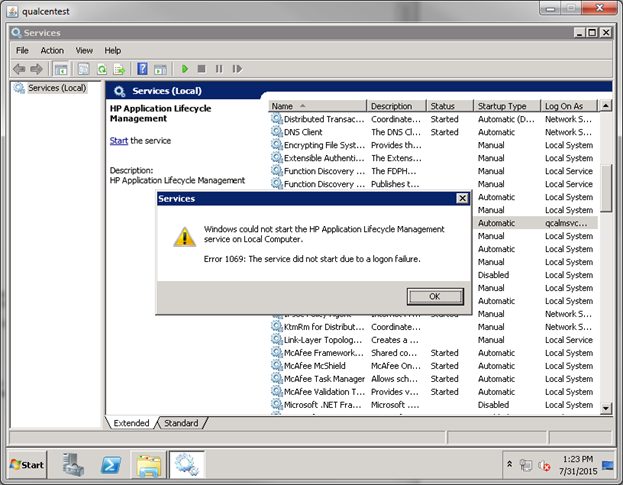Sort by the Startup Type column header

point(507,106)
